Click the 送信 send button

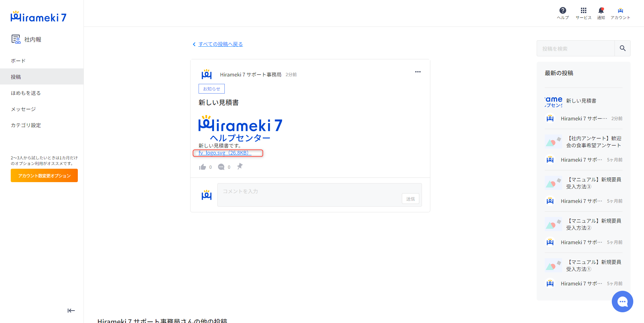coord(411,199)
